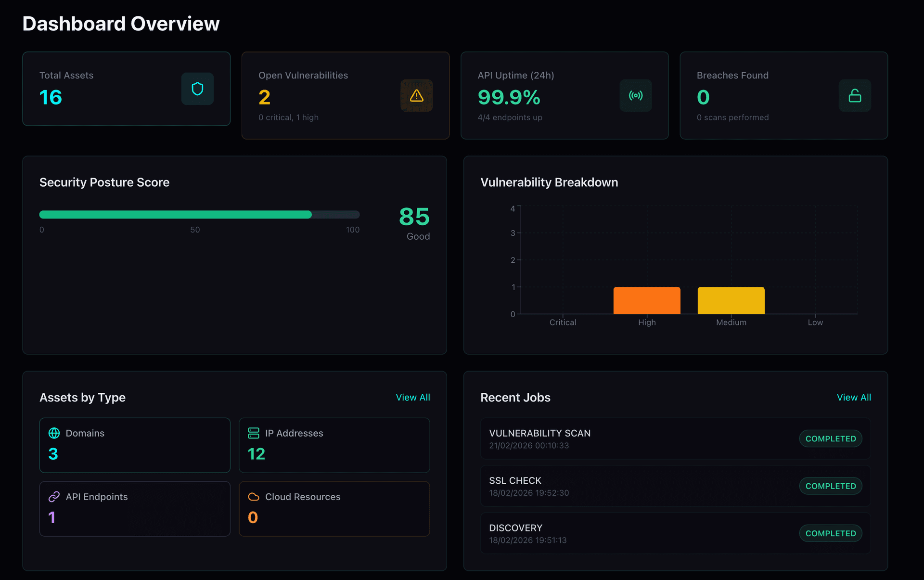This screenshot has width=924, height=580.
Task: Click the globe icon next to Domains
Action: coord(54,433)
